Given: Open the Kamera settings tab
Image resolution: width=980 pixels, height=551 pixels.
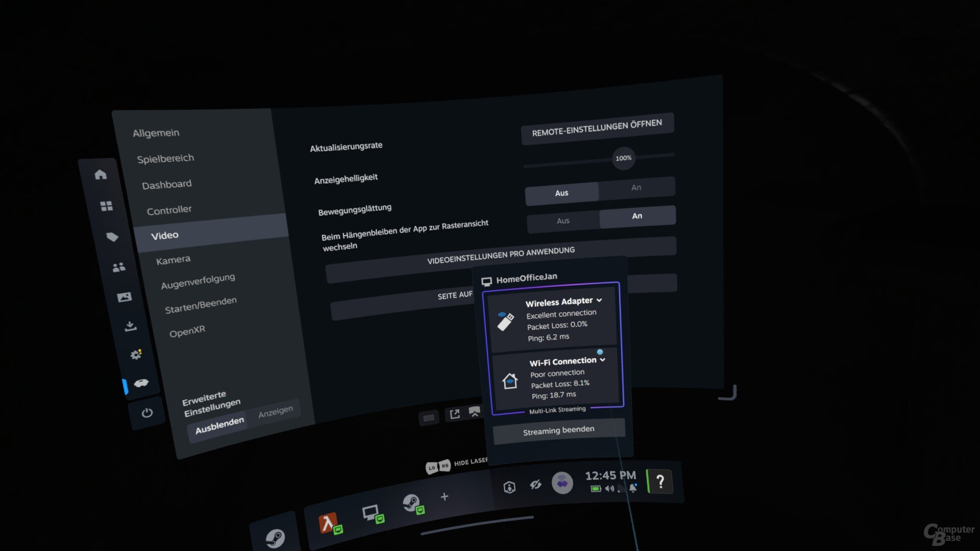Looking at the screenshot, I should click(x=174, y=260).
